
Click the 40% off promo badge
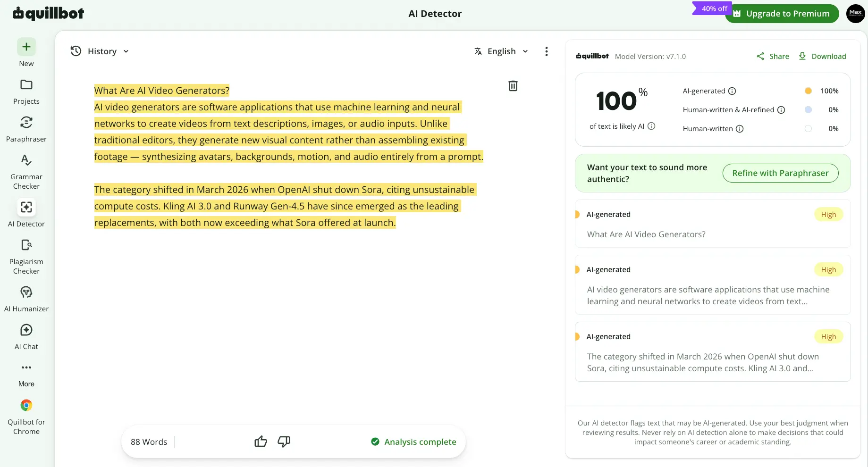pyautogui.click(x=712, y=8)
